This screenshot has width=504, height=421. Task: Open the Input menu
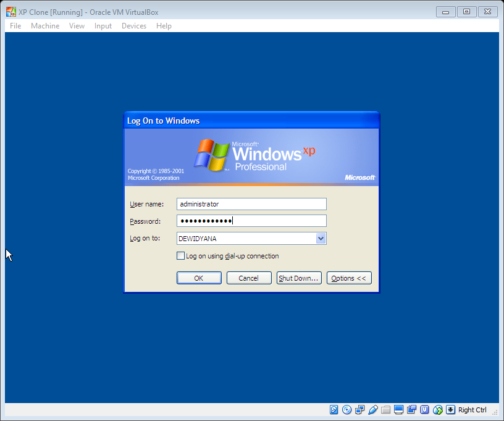[103, 25]
